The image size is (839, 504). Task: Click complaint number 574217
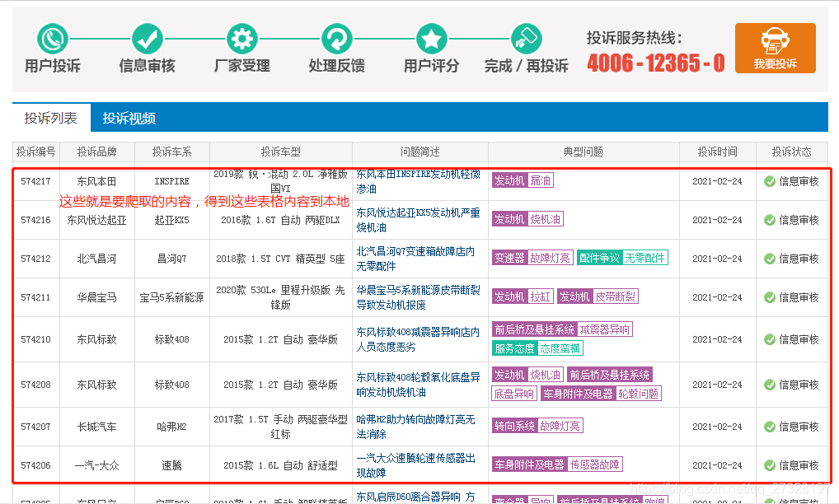point(35,181)
